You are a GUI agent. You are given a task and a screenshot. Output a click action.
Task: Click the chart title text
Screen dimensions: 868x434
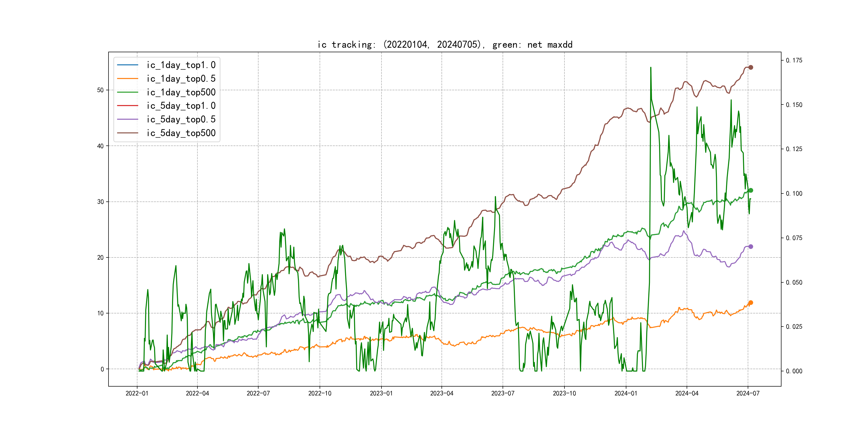(x=445, y=44)
